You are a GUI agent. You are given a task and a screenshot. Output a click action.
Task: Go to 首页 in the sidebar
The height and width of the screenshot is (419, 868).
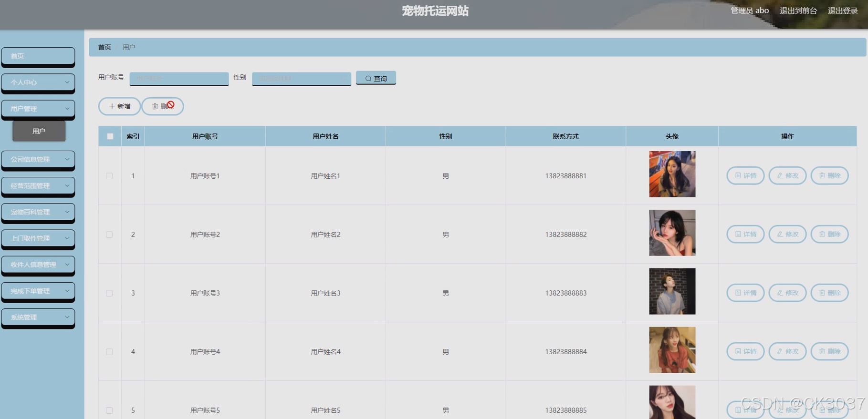point(38,56)
